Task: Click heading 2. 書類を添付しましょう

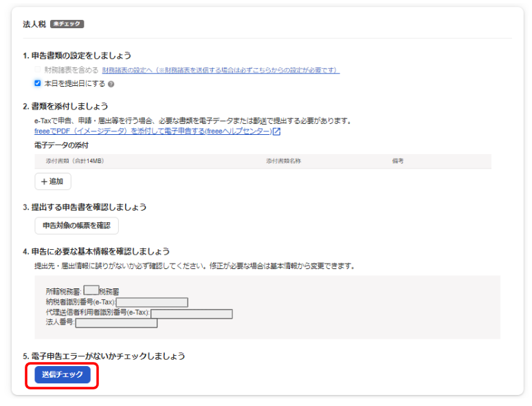Action: (65, 106)
